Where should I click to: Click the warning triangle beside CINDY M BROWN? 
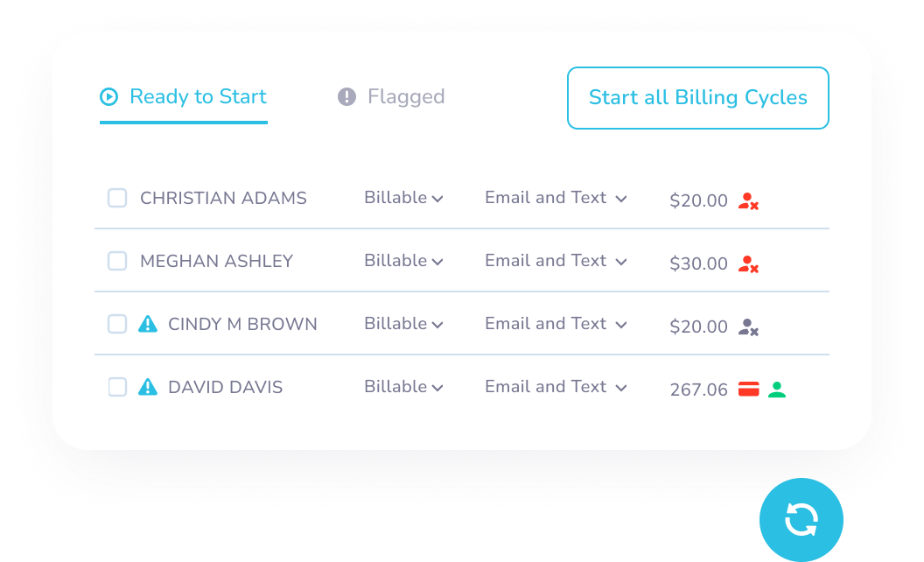tap(147, 324)
